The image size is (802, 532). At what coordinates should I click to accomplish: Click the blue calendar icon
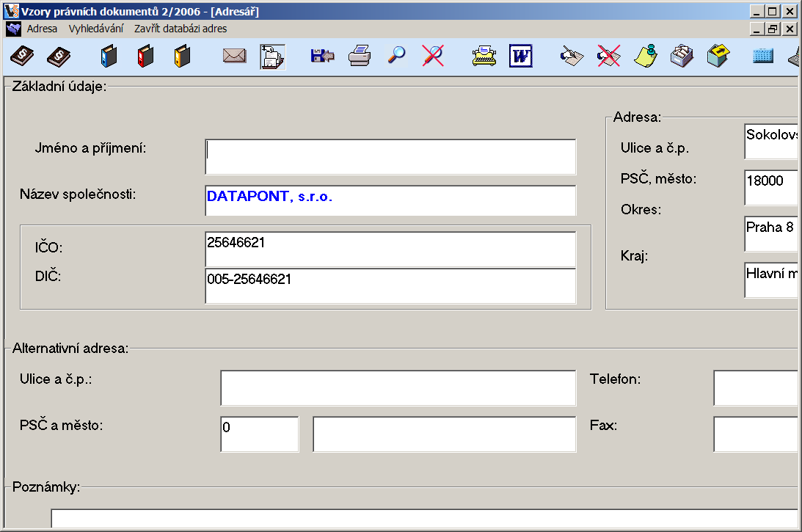click(x=762, y=56)
